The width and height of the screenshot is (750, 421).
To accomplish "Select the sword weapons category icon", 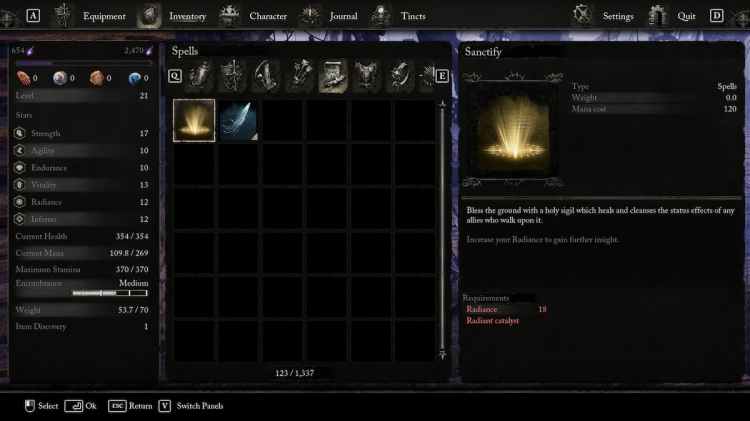I will [233, 75].
